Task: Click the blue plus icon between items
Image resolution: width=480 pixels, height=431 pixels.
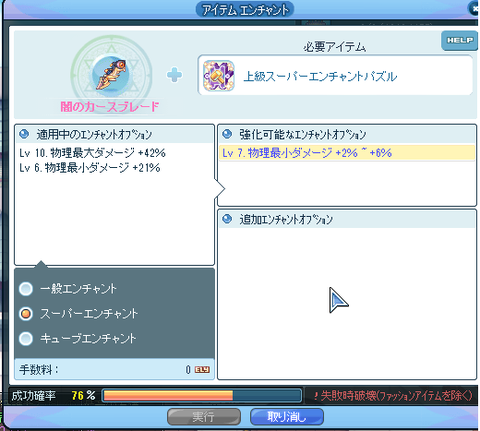Action: pyautogui.click(x=174, y=75)
